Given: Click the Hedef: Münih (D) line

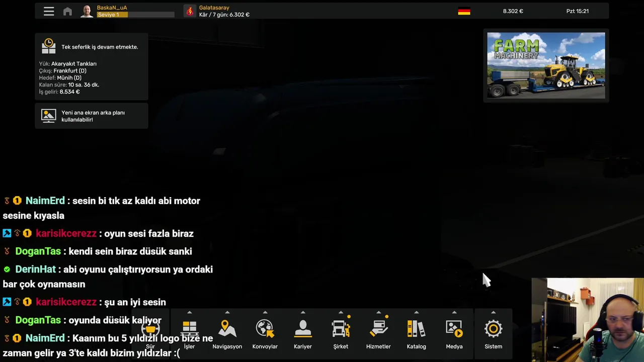Looking at the screenshot, I should 60,78.
